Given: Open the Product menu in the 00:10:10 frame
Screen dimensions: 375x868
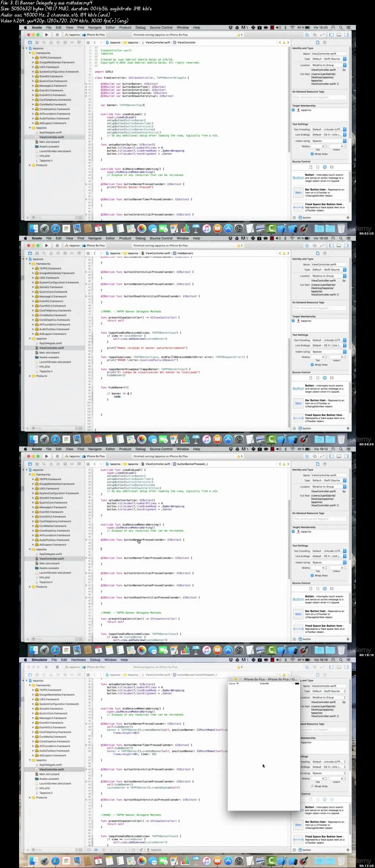Looking at the screenshot, I should point(125,449).
